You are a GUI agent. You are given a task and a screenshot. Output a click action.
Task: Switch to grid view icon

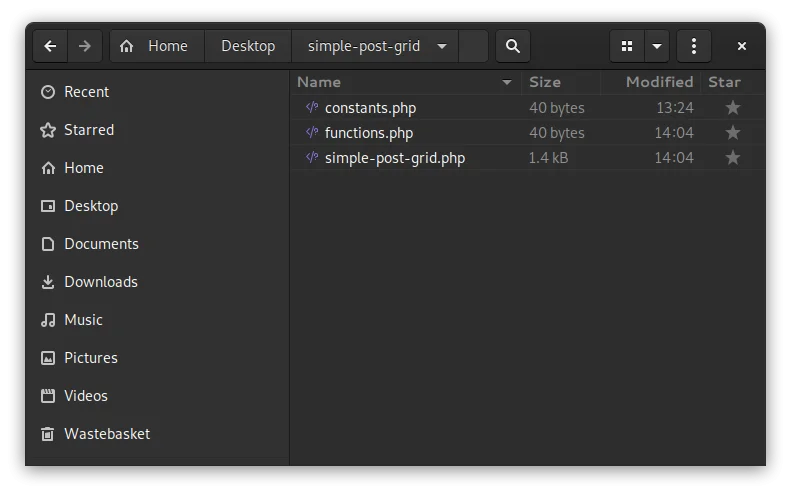tap(627, 46)
